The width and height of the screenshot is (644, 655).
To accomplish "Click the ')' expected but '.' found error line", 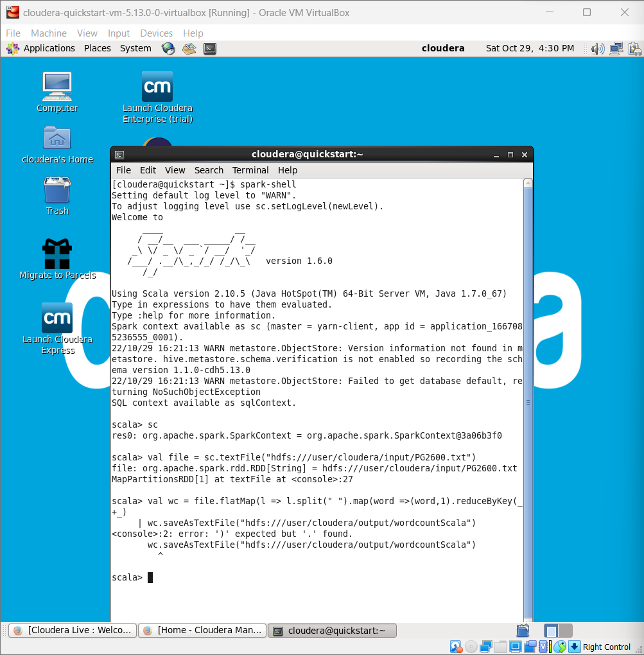I will click(232, 534).
